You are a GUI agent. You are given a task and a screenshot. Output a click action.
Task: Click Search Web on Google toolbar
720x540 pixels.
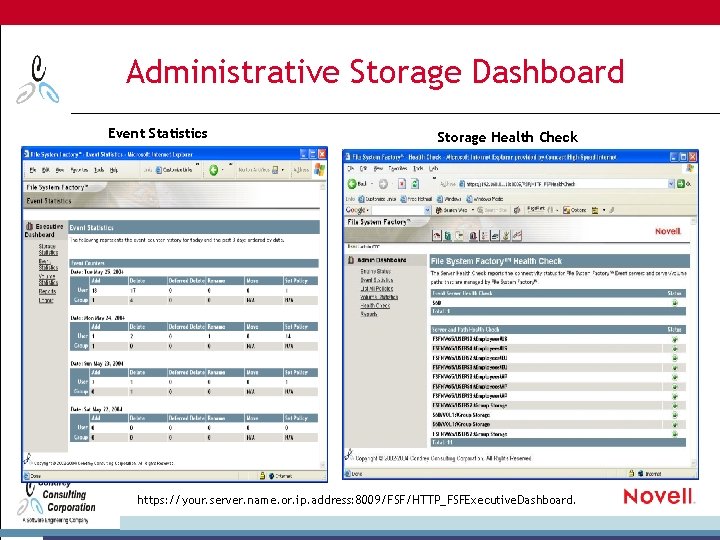click(451, 210)
